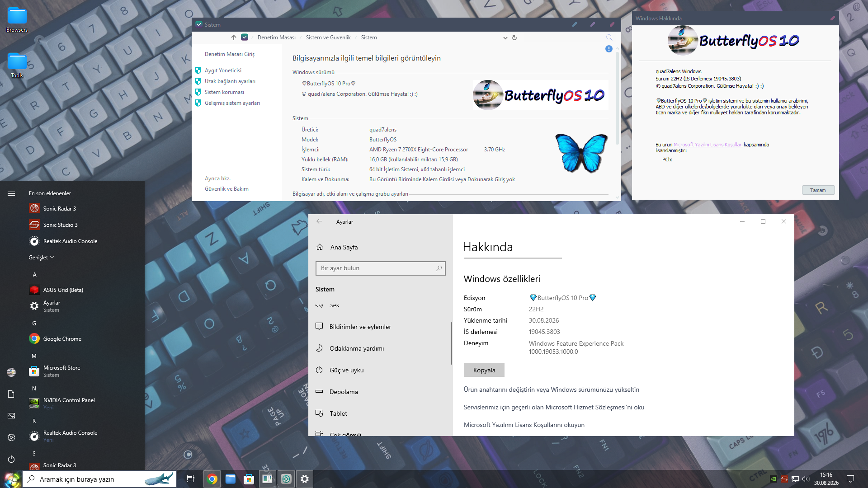Viewport: 868px width, 488px height.
Task: Click refresh icon in Sistem address bar
Action: (x=514, y=38)
